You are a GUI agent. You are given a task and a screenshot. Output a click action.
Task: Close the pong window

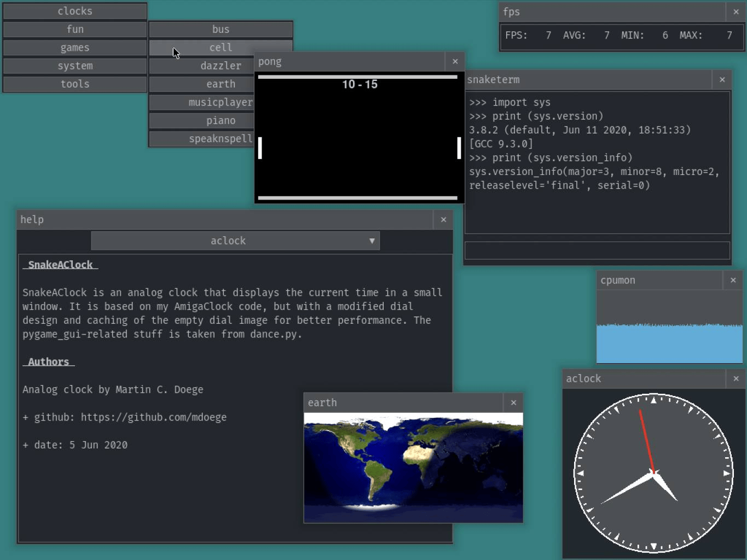[x=455, y=61]
